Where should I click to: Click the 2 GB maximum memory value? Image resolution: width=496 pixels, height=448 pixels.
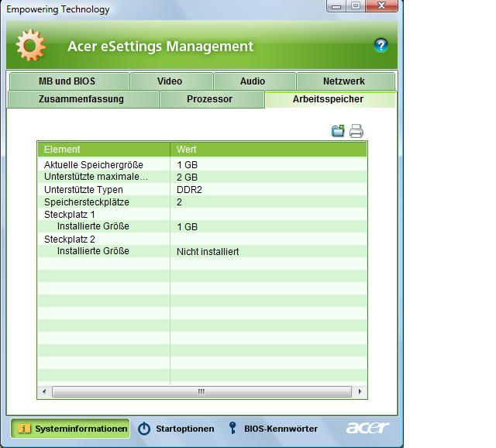click(x=187, y=177)
